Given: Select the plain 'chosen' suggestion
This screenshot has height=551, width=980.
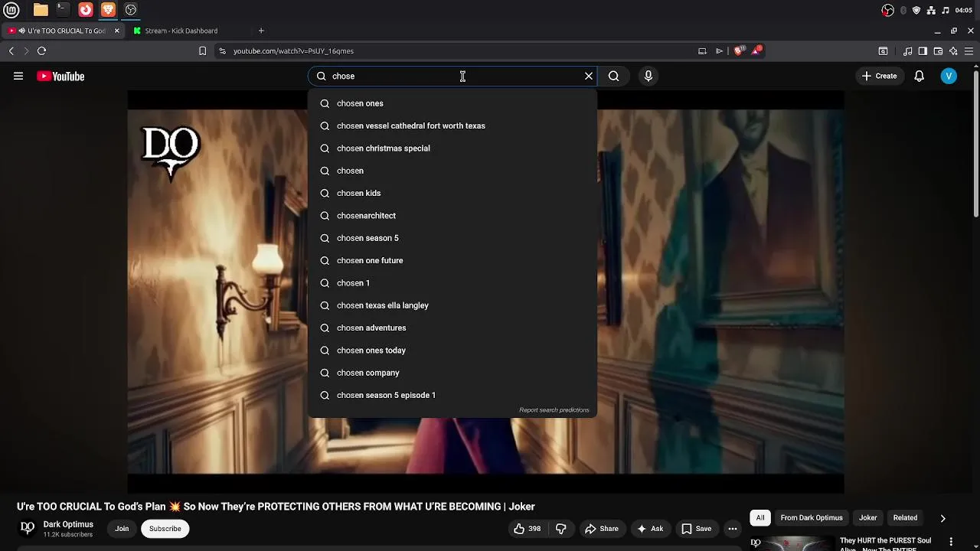Looking at the screenshot, I should [452, 171].
